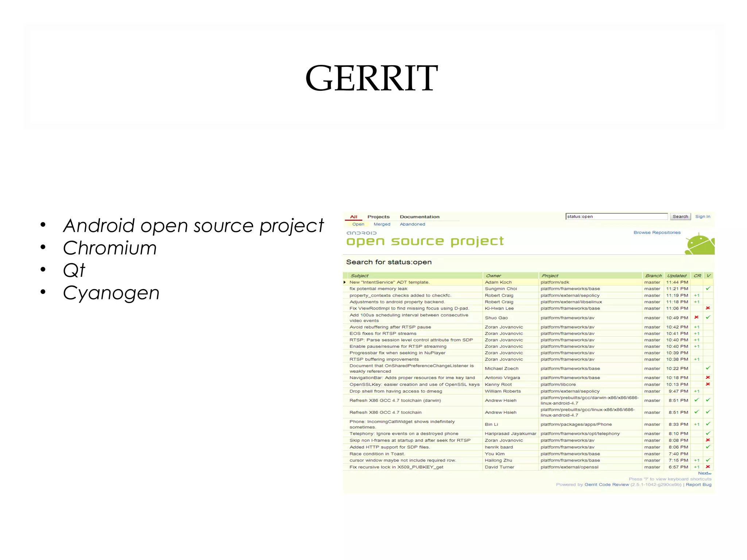The image size is (747, 560).
Task: Click verified checkmark on Refresh X86 GCC 4.7 toolchain (darwin)
Action: [x=708, y=400]
